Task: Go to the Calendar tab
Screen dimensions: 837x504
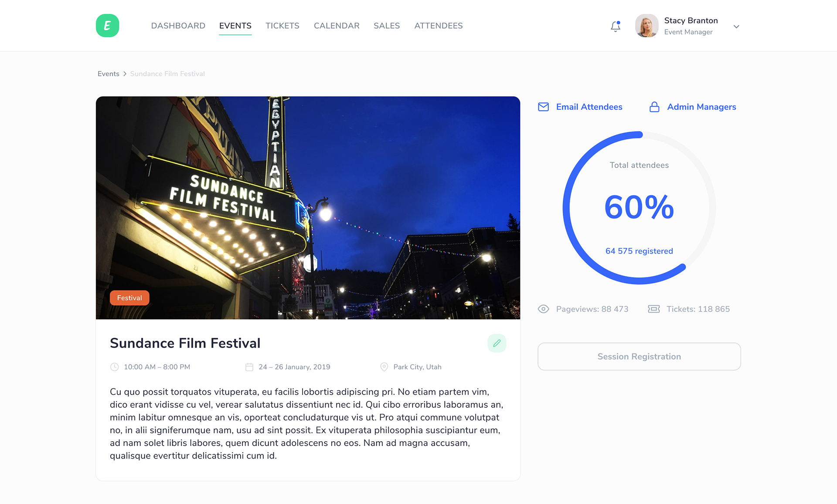Action: pos(337,26)
